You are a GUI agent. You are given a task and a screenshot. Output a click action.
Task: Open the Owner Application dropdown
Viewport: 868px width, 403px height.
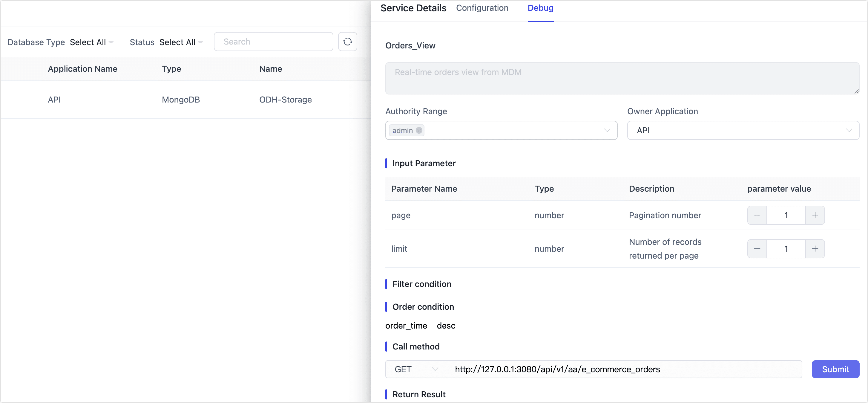(x=849, y=130)
